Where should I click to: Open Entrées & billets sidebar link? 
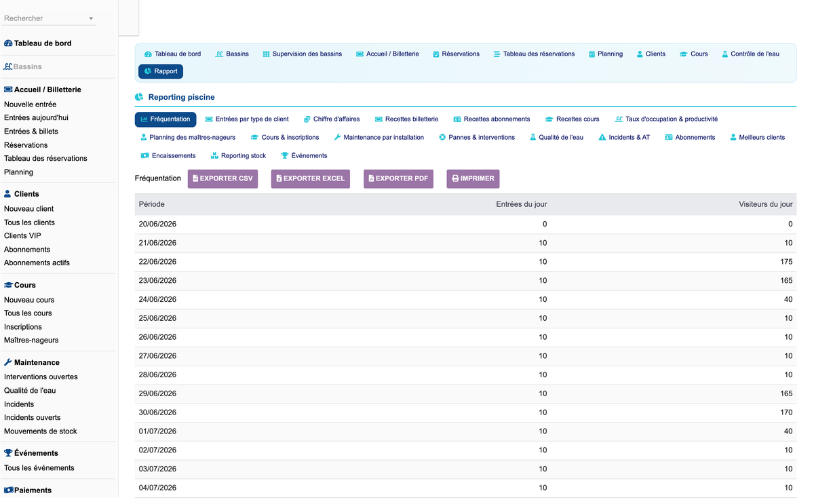pyautogui.click(x=31, y=132)
